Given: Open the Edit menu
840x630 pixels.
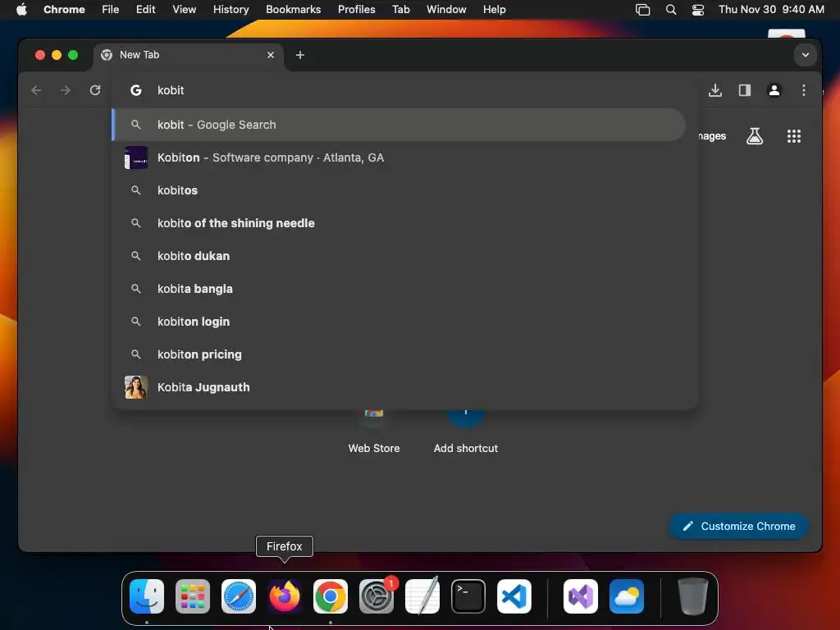Looking at the screenshot, I should click(x=146, y=9).
